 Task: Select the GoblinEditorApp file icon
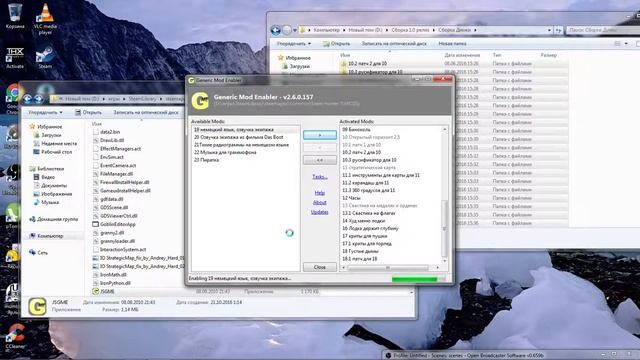tap(96, 224)
